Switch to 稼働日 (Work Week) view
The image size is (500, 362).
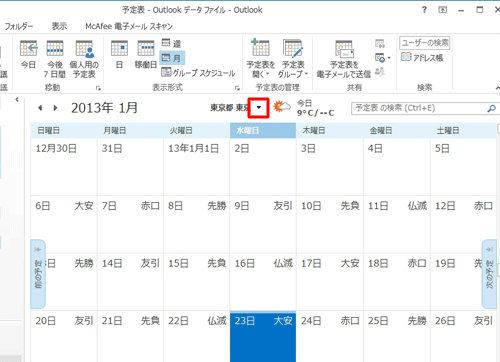[146, 54]
